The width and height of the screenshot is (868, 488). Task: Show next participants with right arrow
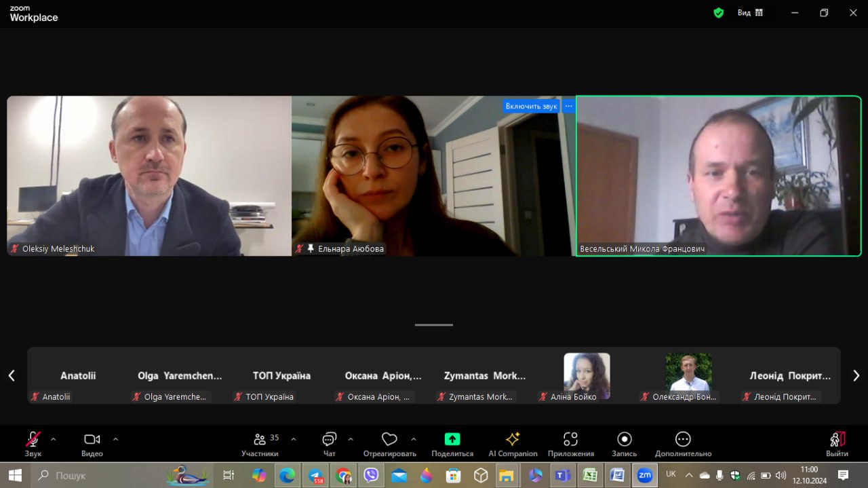(x=856, y=375)
